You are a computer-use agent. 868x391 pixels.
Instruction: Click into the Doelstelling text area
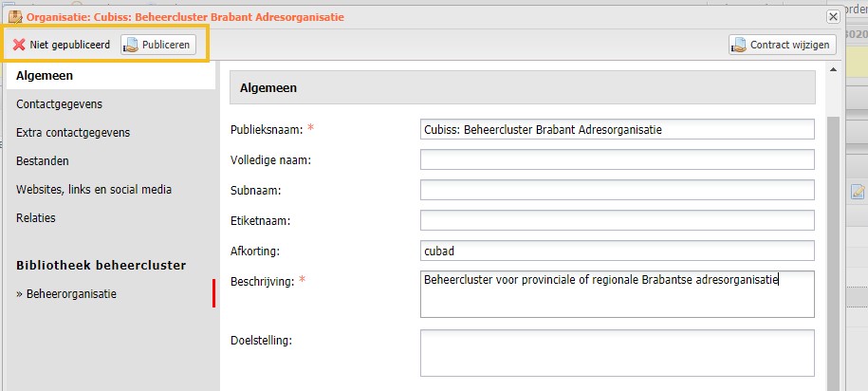click(618, 353)
